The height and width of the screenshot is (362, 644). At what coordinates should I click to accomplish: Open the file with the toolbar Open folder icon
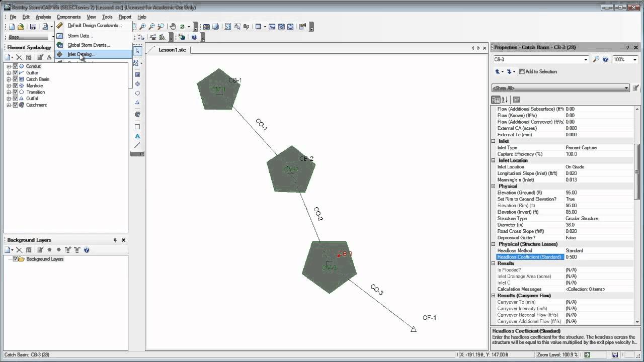pyautogui.click(x=21, y=27)
